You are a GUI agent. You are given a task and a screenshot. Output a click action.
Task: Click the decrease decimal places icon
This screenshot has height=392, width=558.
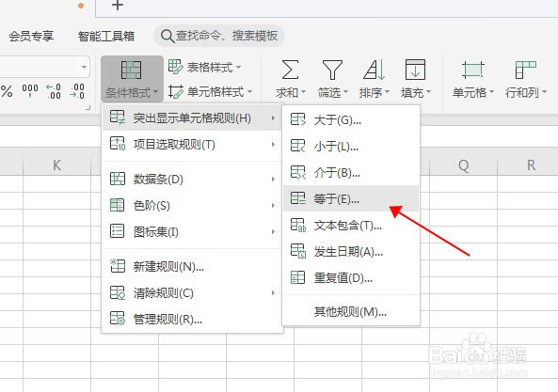tap(77, 91)
